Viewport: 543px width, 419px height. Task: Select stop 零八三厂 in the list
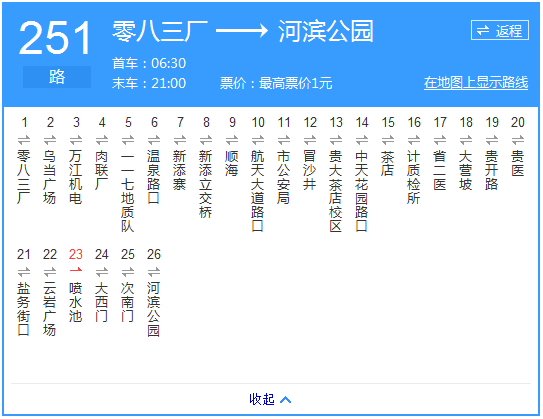24,177
